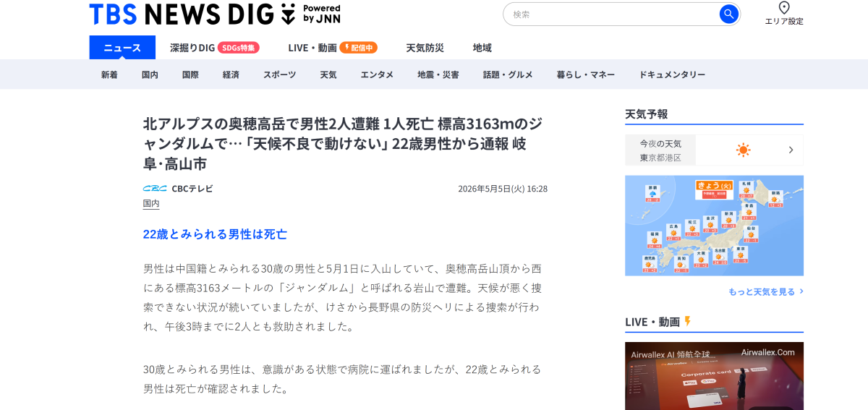This screenshot has width=868, height=410.
Task: Click the CBC TV logo icon
Action: (x=155, y=189)
